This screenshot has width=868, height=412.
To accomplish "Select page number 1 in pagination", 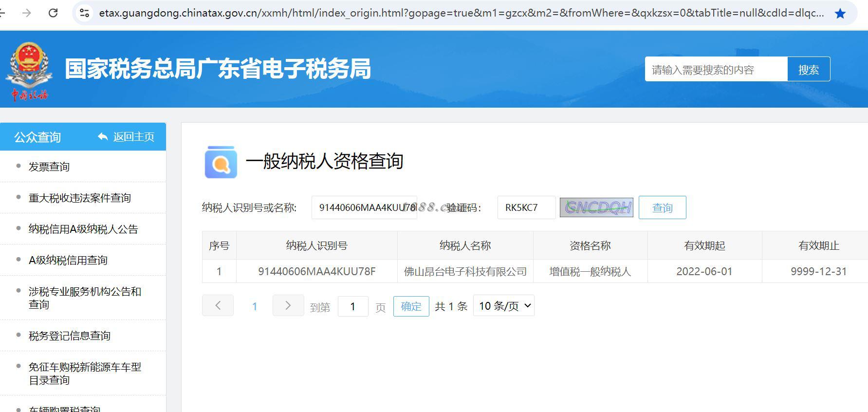I will tap(254, 306).
